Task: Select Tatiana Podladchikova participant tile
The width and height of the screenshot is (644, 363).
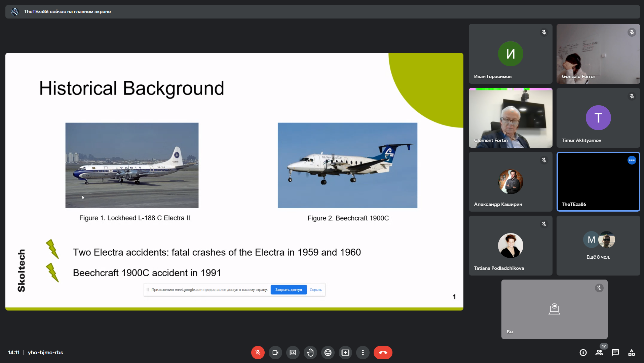Action: [x=510, y=246]
